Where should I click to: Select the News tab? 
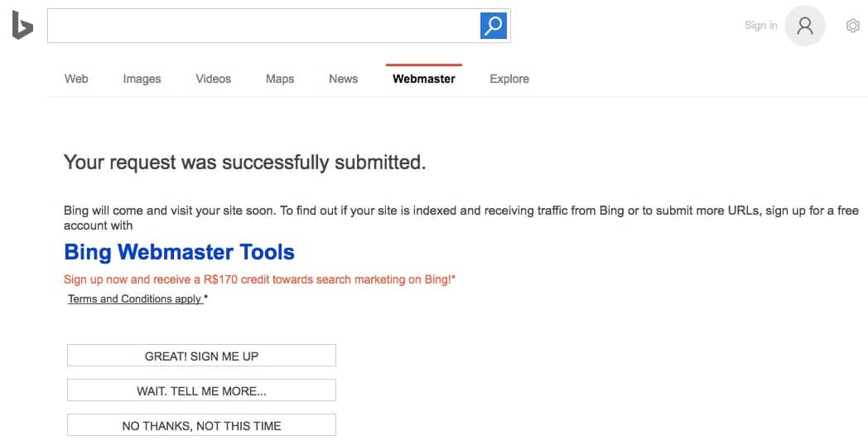[343, 79]
